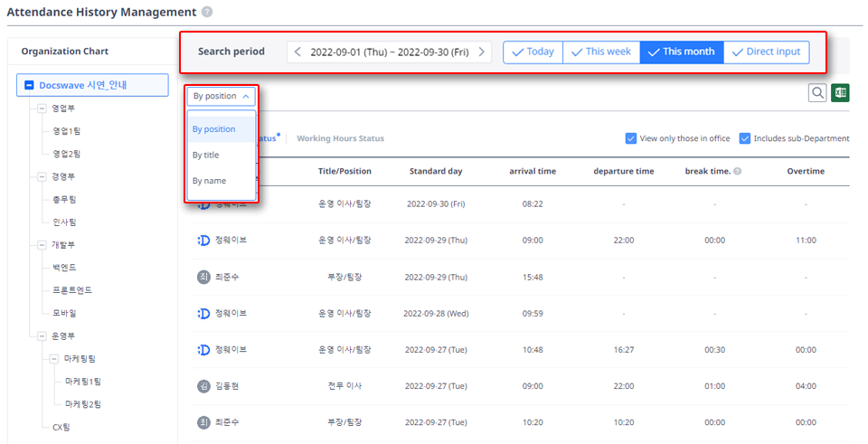This screenshot has width=868, height=444.
Task: Toggle Includes sub-Department checkbox
Action: tap(744, 138)
